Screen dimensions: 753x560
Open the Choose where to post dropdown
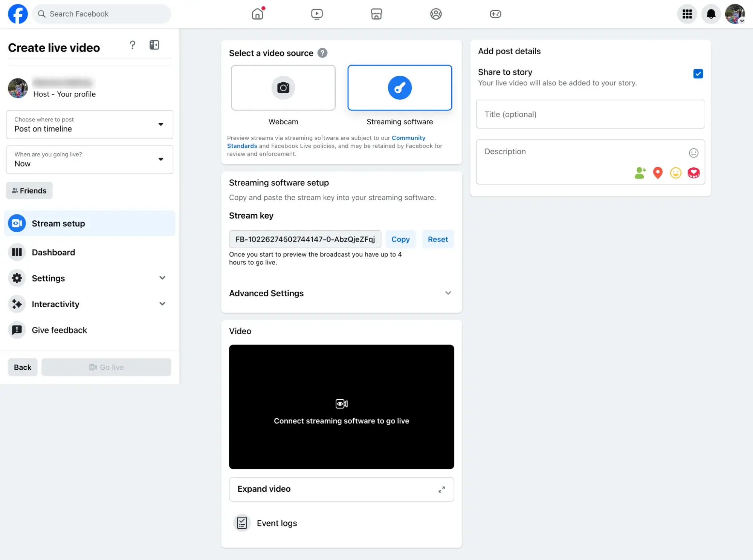[x=89, y=124]
